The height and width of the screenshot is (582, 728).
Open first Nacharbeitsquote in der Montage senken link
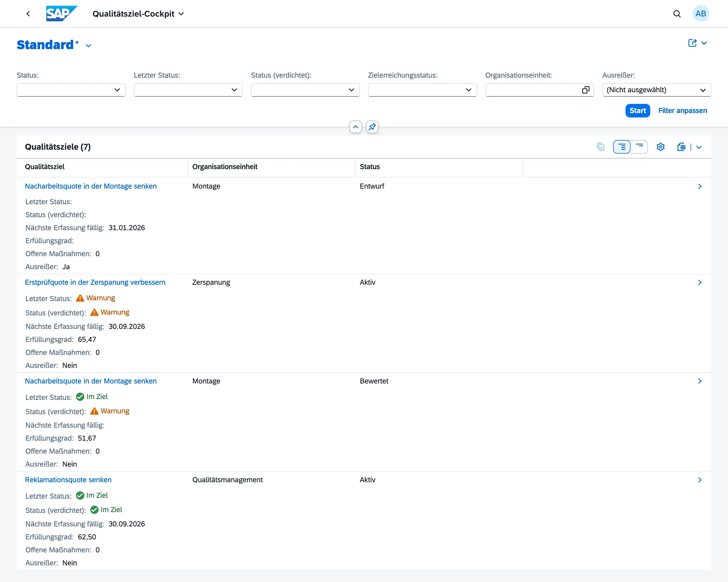click(91, 186)
